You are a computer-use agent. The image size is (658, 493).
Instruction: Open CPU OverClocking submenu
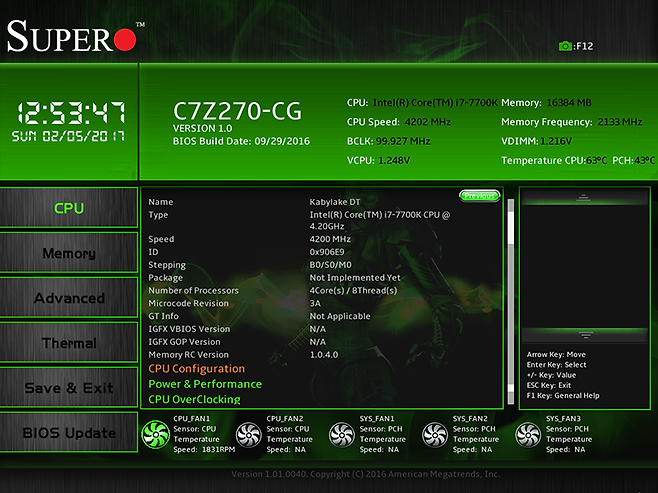coord(194,399)
